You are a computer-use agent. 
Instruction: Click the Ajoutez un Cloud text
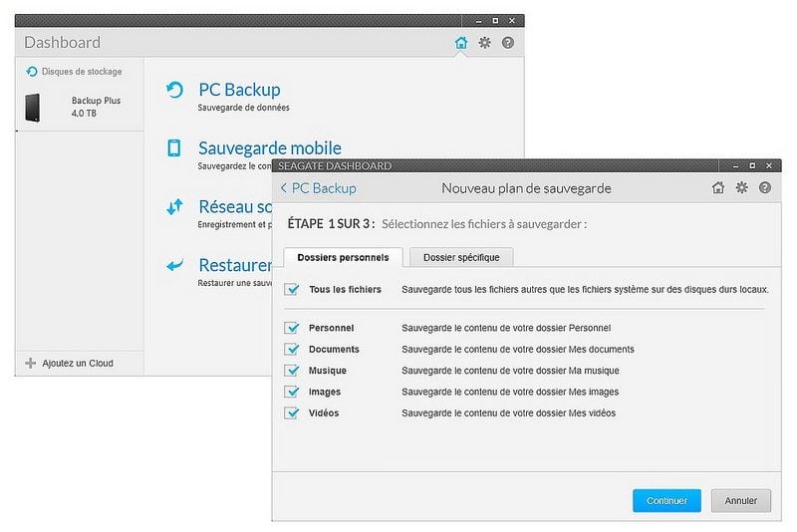(78, 364)
